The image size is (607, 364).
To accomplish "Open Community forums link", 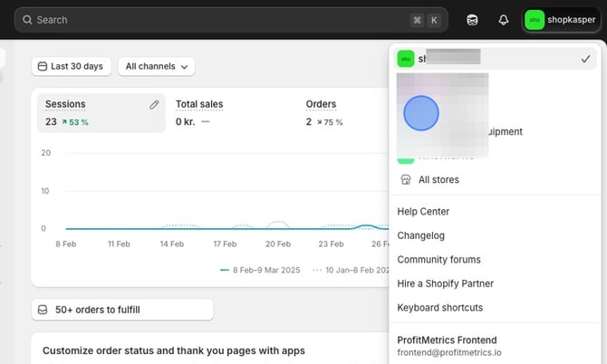I will coord(439,260).
